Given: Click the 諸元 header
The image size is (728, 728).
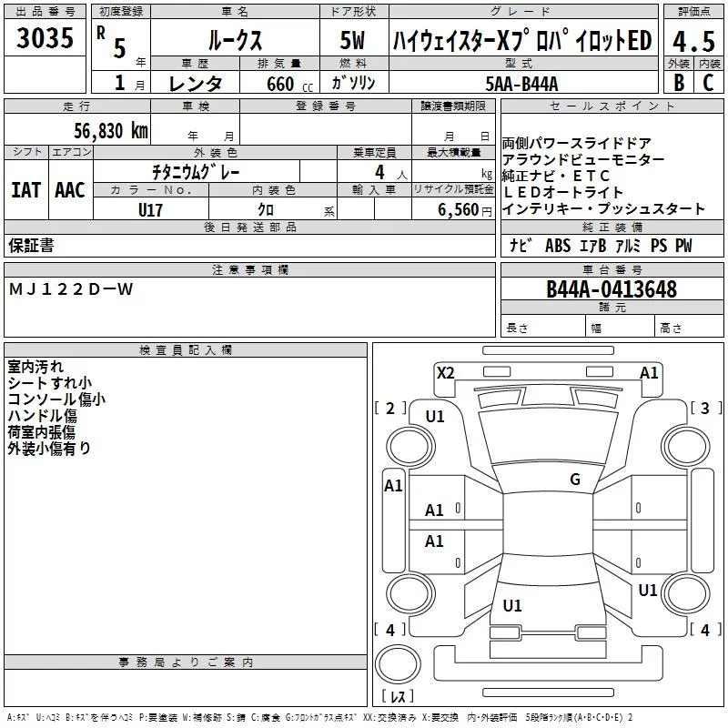Looking at the screenshot, I should click(612, 307).
